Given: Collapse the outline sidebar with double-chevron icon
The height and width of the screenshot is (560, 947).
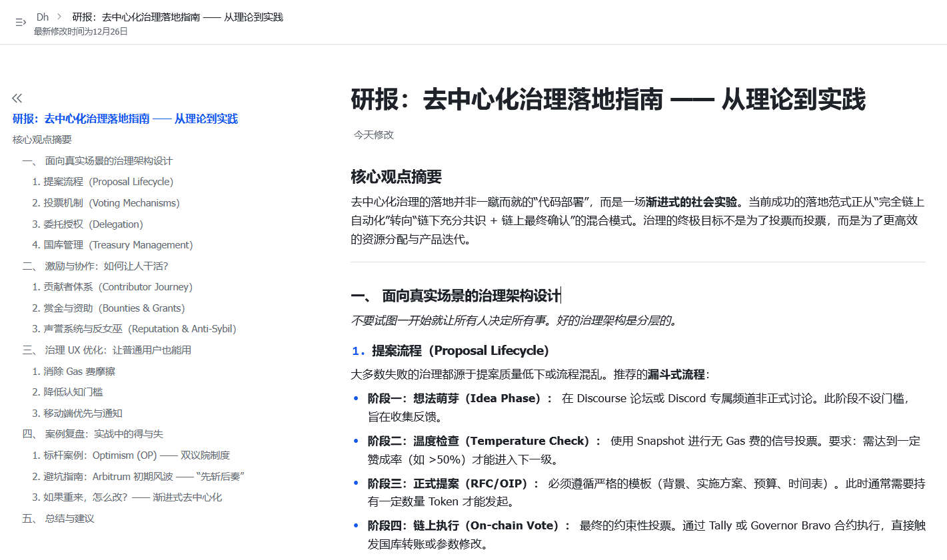Looking at the screenshot, I should [x=17, y=98].
